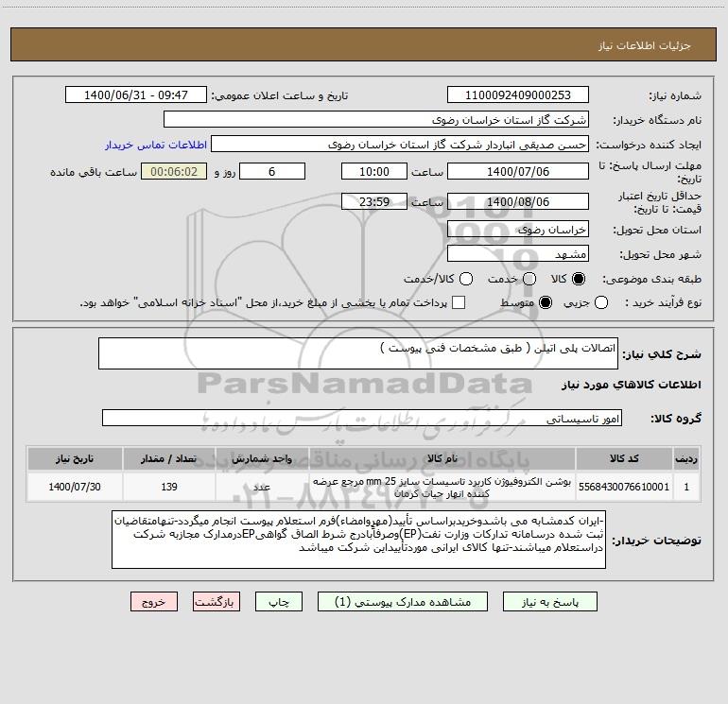Click the buyer notes text area
This screenshot has width=728, height=704.
click(x=358, y=540)
